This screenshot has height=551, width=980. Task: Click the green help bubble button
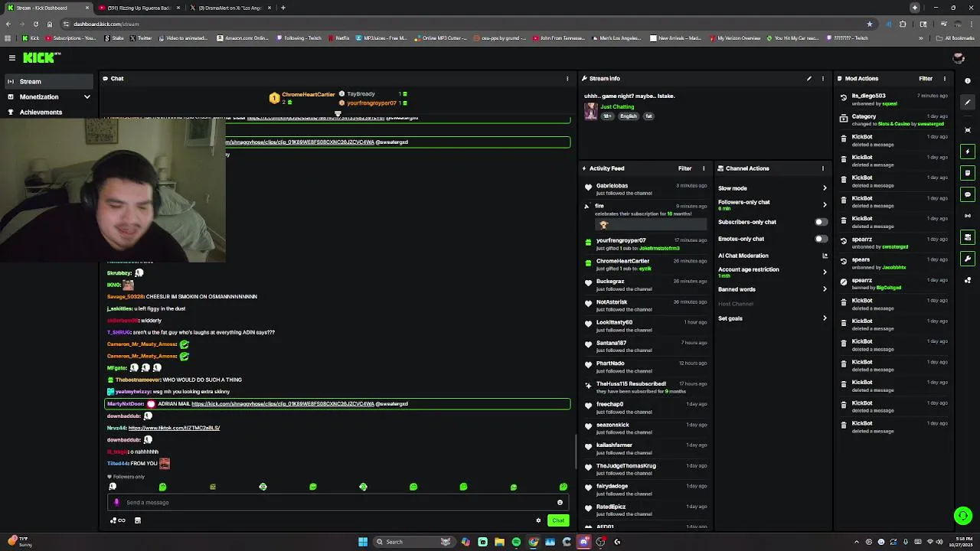[x=963, y=516]
